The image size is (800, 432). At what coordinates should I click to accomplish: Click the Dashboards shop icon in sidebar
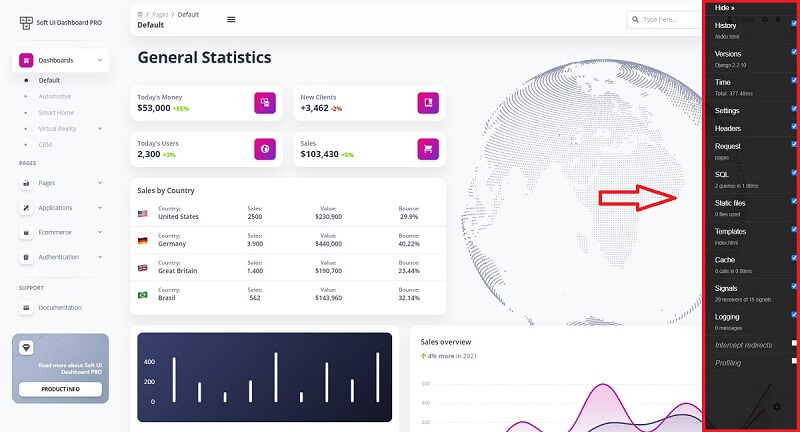coord(27,60)
